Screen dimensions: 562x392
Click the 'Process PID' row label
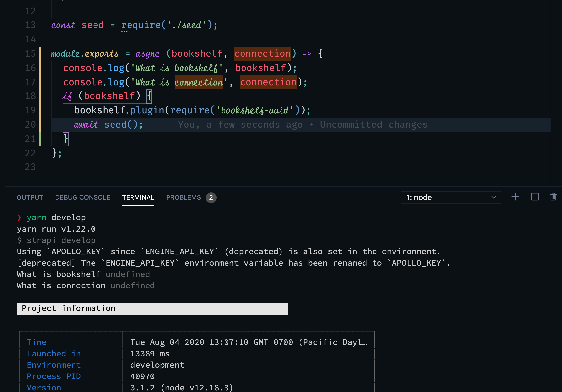click(x=54, y=376)
